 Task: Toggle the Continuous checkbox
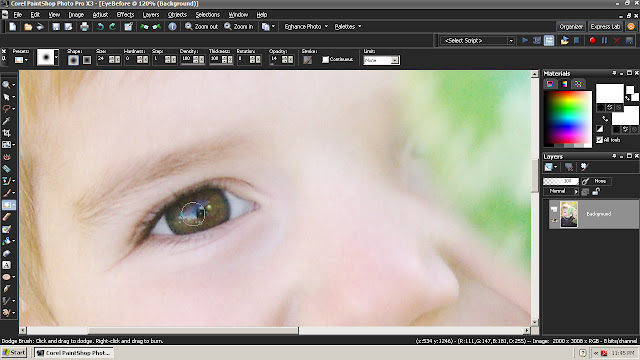325,60
